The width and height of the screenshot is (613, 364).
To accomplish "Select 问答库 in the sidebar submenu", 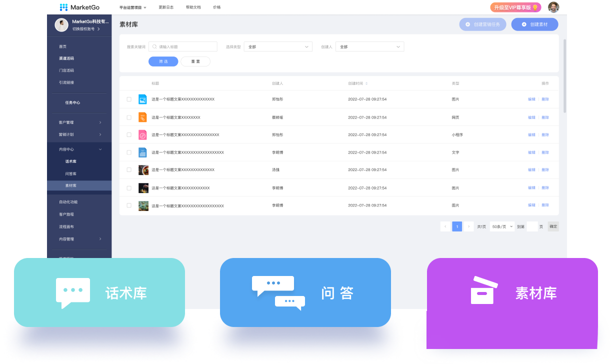I will pyautogui.click(x=71, y=173).
